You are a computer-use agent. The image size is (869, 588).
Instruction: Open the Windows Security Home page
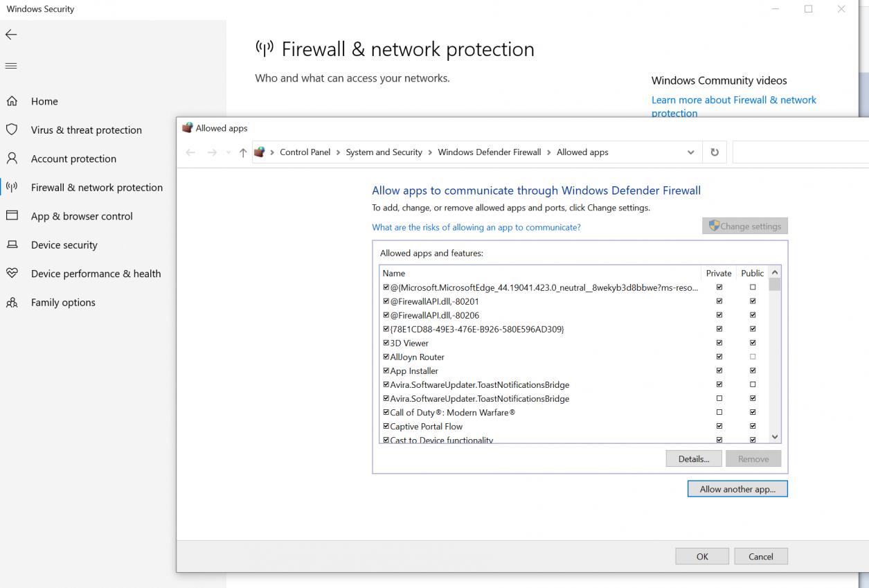click(44, 100)
